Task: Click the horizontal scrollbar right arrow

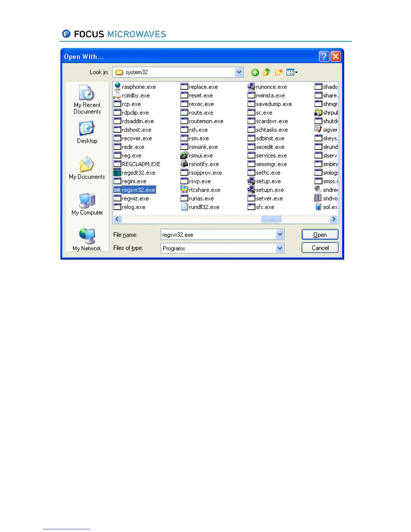Action: point(333,219)
